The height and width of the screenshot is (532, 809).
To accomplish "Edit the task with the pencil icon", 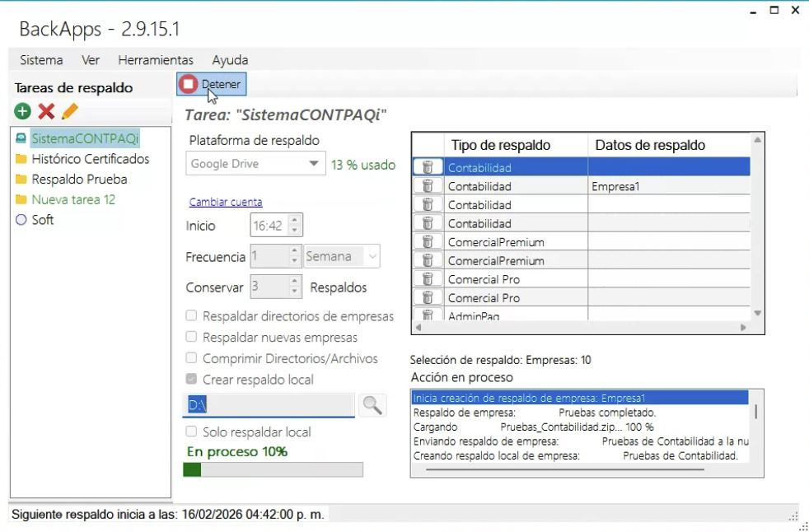I will [70, 111].
